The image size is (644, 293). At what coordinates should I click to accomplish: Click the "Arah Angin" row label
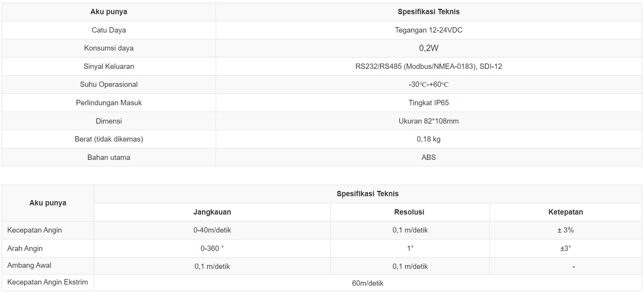(25, 248)
